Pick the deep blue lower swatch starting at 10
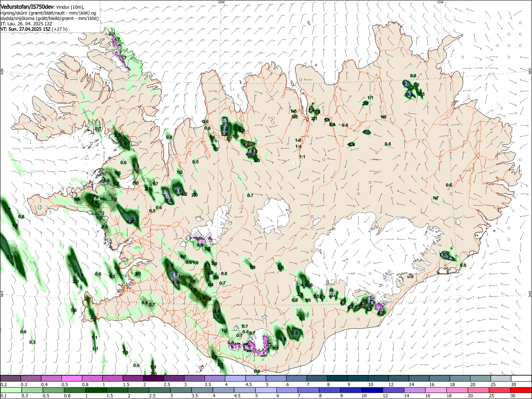This screenshot has width=532, height=399. 372,390
